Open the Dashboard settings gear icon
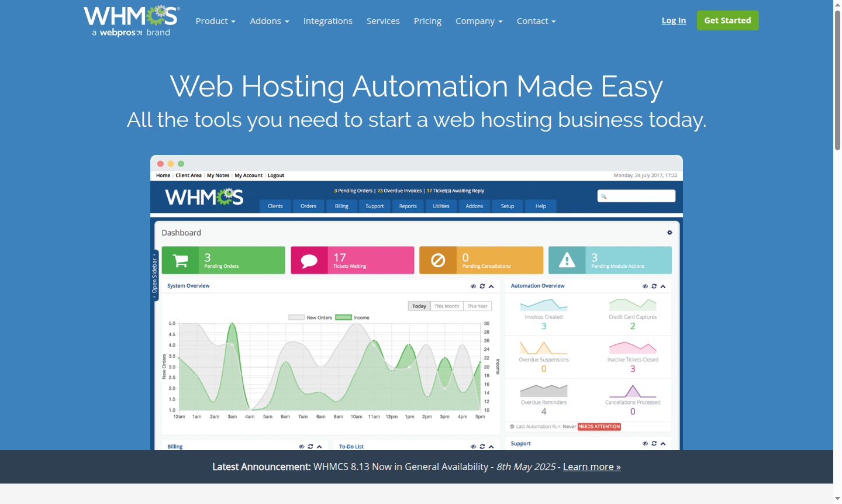 670,232
